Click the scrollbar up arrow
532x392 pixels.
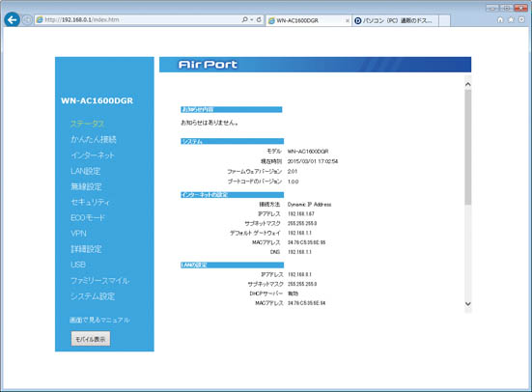click(468, 84)
